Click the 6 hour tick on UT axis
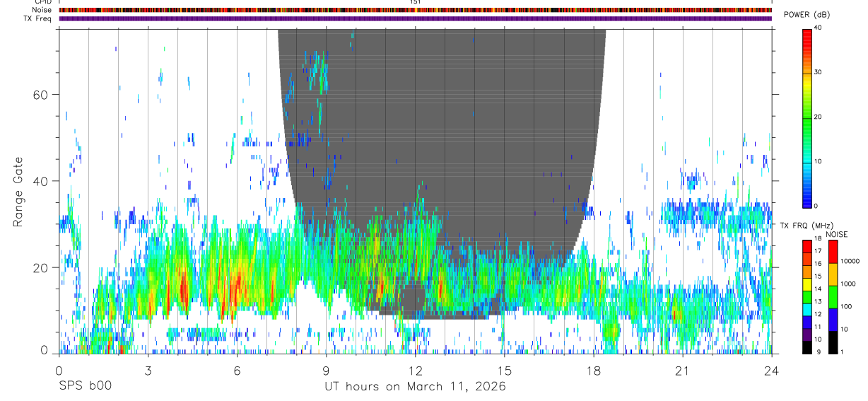This screenshot has height=401, width=868. tap(237, 370)
